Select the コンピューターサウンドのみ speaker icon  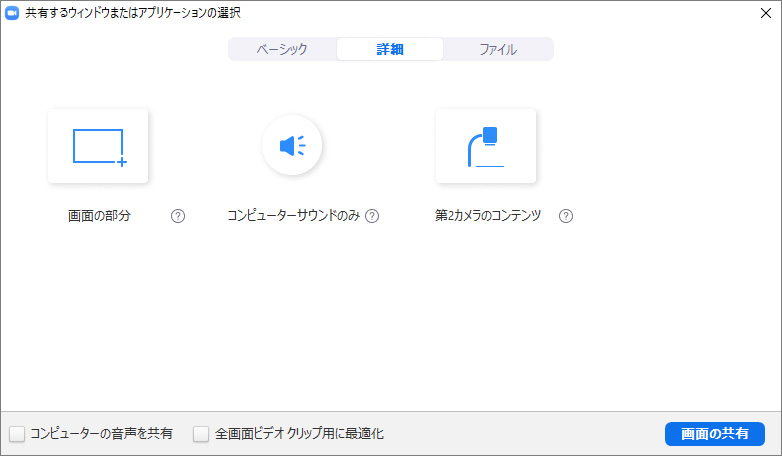pyautogui.click(x=292, y=146)
